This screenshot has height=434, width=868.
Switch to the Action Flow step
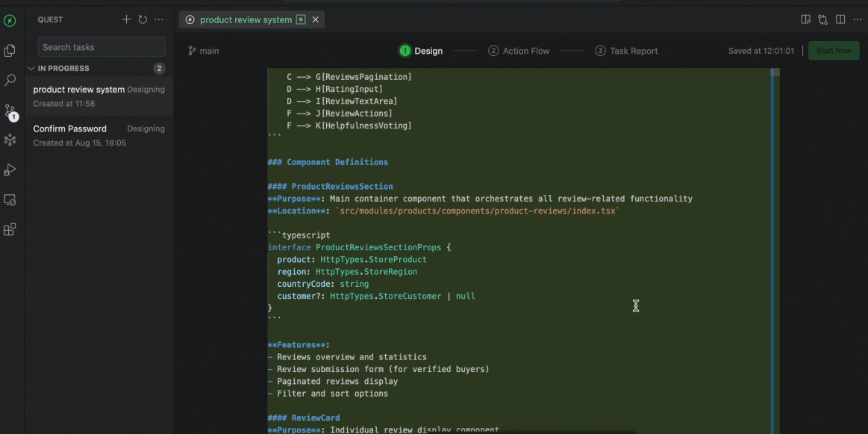519,51
